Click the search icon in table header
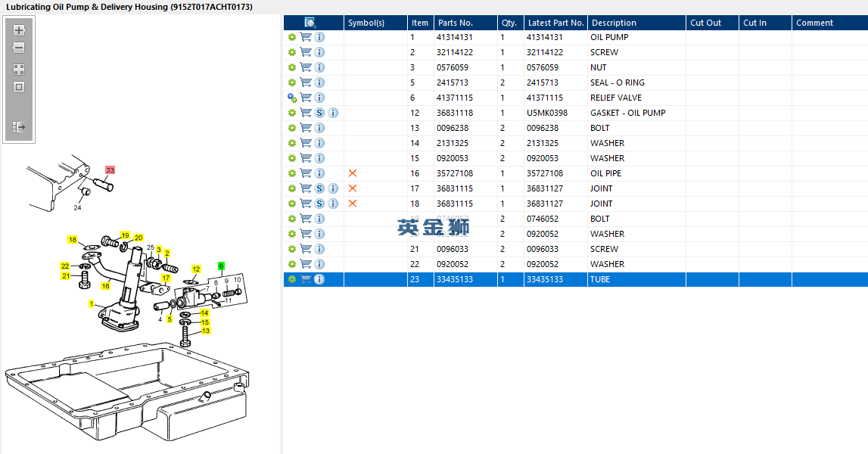The width and height of the screenshot is (868, 454). (x=310, y=23)
